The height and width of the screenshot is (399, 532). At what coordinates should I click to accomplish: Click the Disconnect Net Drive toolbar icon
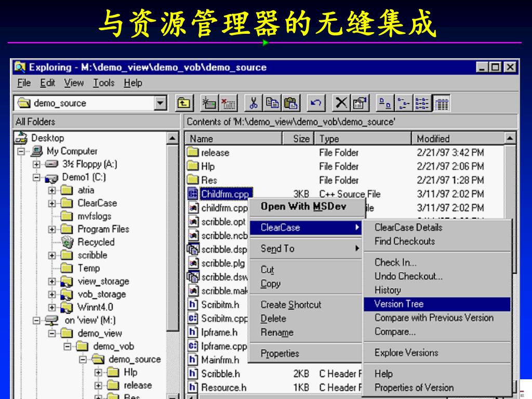pyautogui.click(x=228, y=103)
